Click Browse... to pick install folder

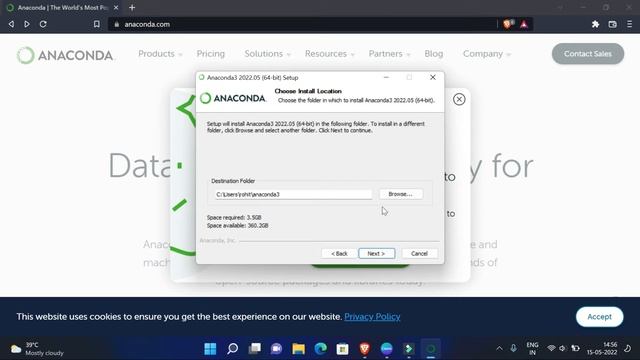point(400,194)
